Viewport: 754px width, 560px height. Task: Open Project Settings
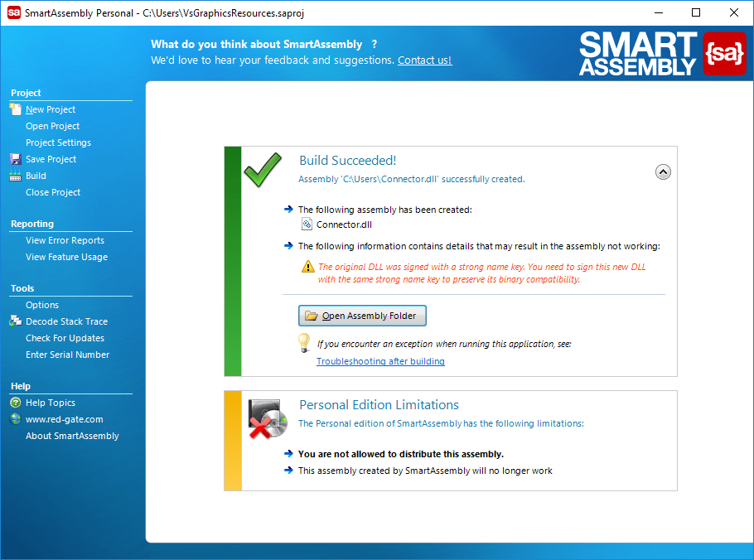coord(58,142)
